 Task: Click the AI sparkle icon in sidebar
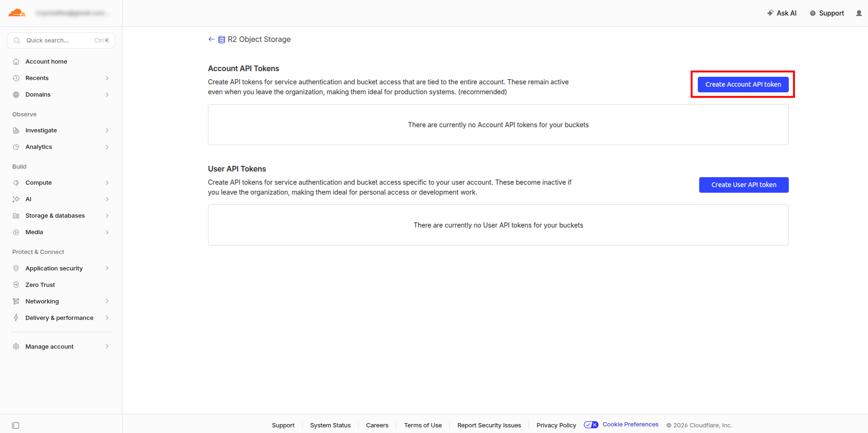tap(16, 199)
